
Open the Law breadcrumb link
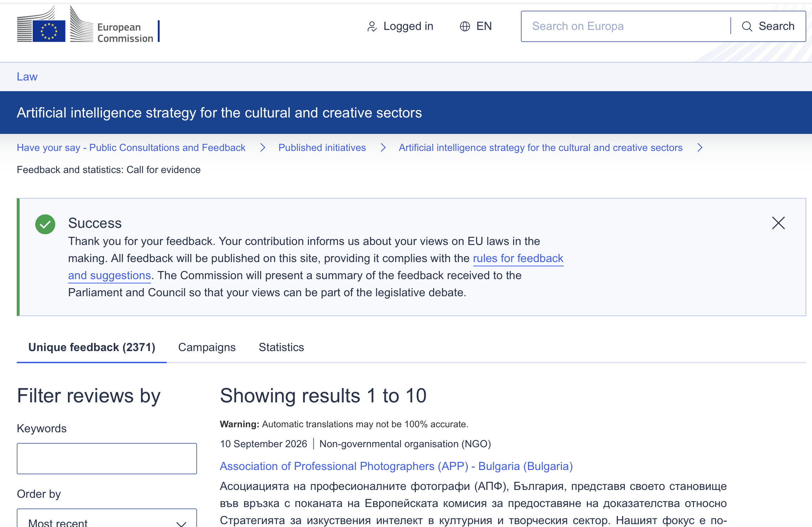(27, 77)
